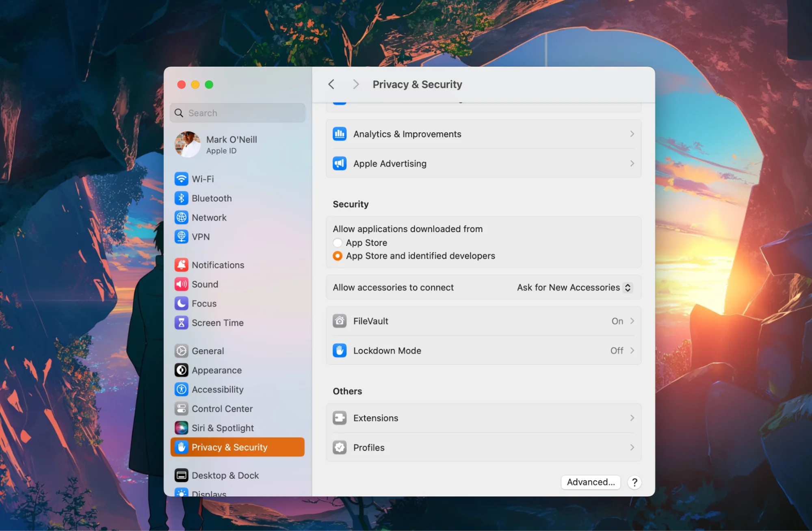Image resolution: width=812 pixels, height=531 pixels.
Task: Click the Help question mark button
Action: click(634, 482)
